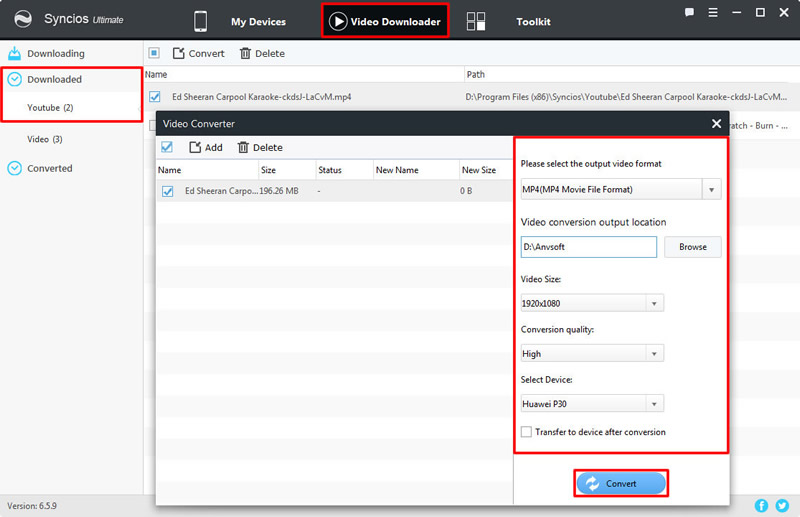This screenshot has height=517, width=800.
Task: Toggle select-all checkbox in Video Converter
Action: (167, 147)
